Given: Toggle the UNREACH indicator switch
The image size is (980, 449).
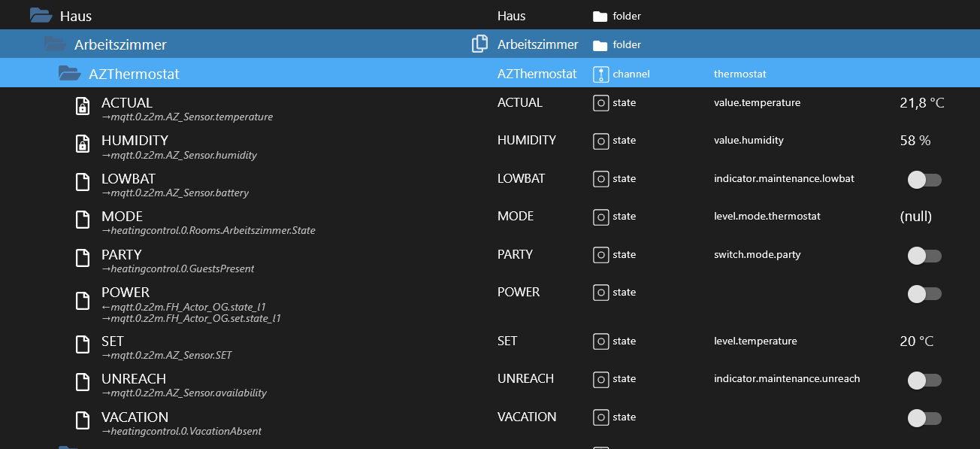Looking at the screenshot, I should (x=924, y=380).
